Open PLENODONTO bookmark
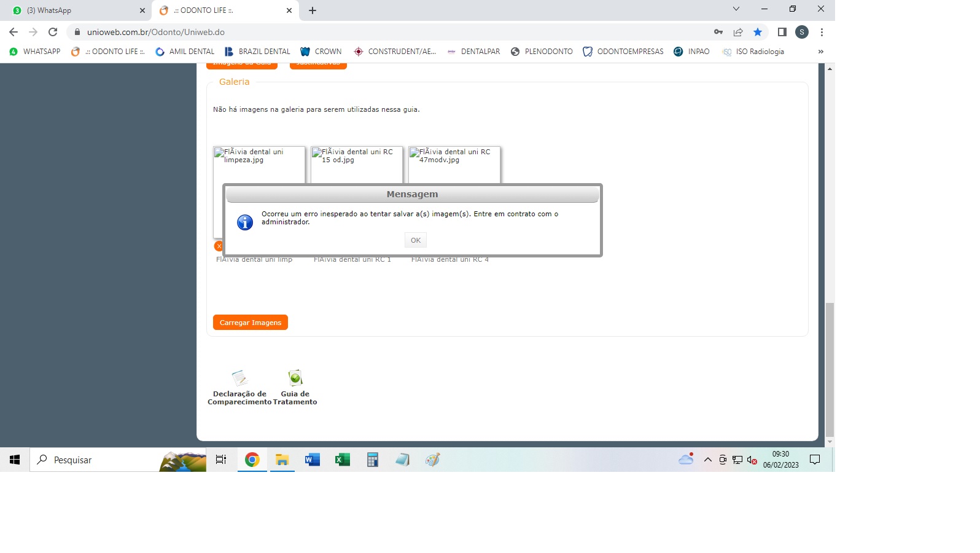The height and width of the screenshot is (553, 980). 542,52
